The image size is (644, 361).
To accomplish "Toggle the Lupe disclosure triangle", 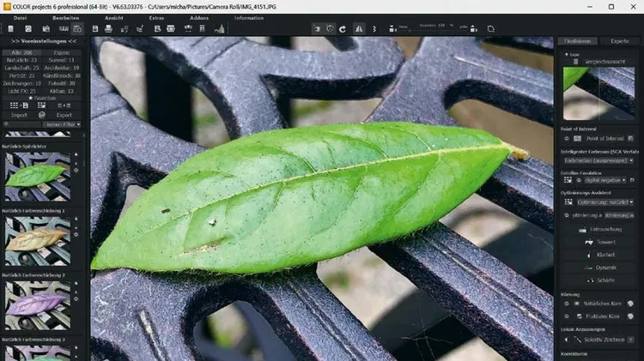I will click(567, 54).
